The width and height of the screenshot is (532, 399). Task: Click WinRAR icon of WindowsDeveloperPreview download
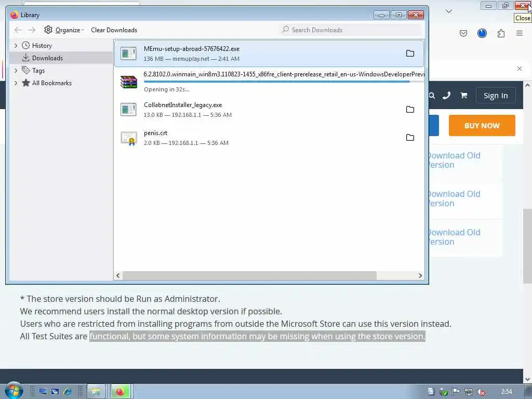tap(129, 82)
